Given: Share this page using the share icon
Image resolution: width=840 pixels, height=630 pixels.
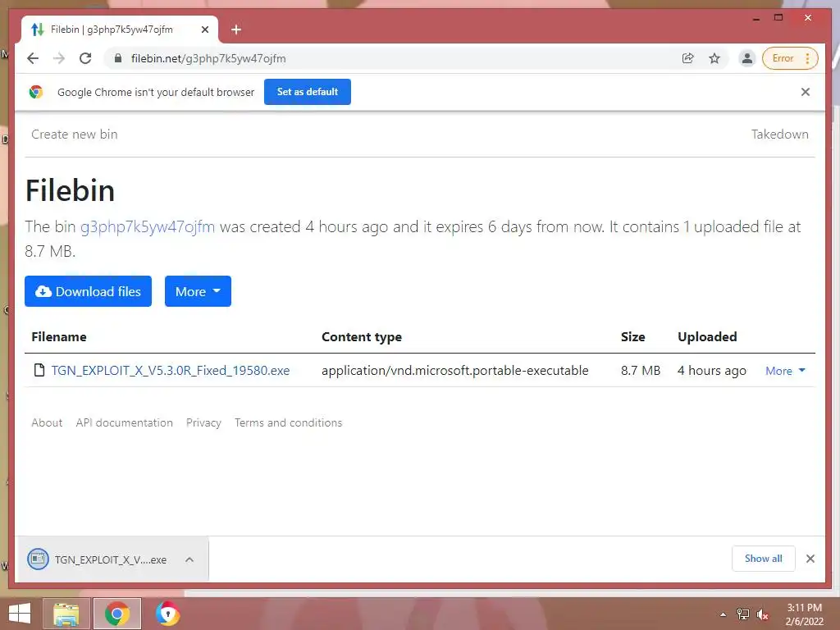Looking at the screenshot, I should tap(688, 58).
